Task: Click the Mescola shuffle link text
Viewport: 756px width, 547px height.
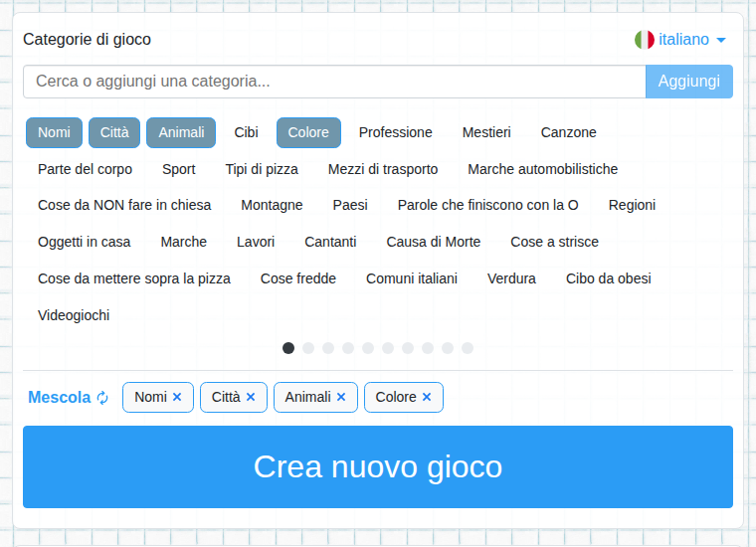Action: pos(60,398)
